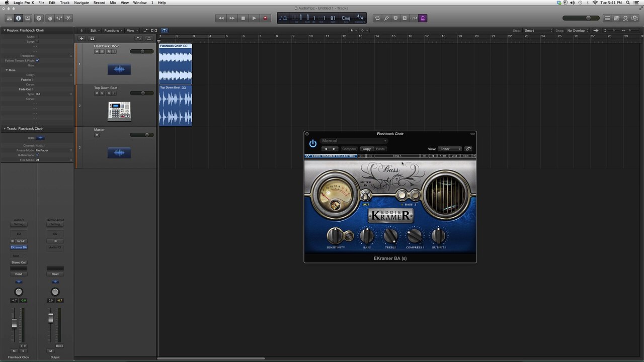The height and width of the screenshot is (362, 644).
Task: Open the Tracks area Edit menu
Action: click(95, 31)
